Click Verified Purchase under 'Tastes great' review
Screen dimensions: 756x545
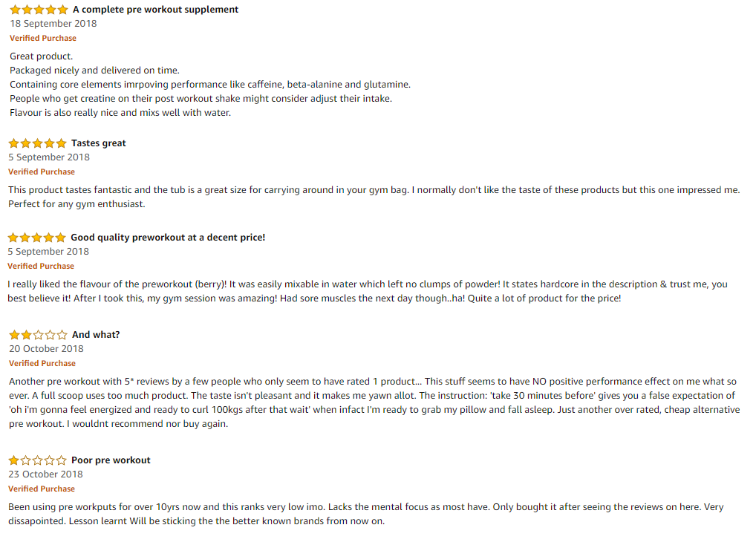42,172
